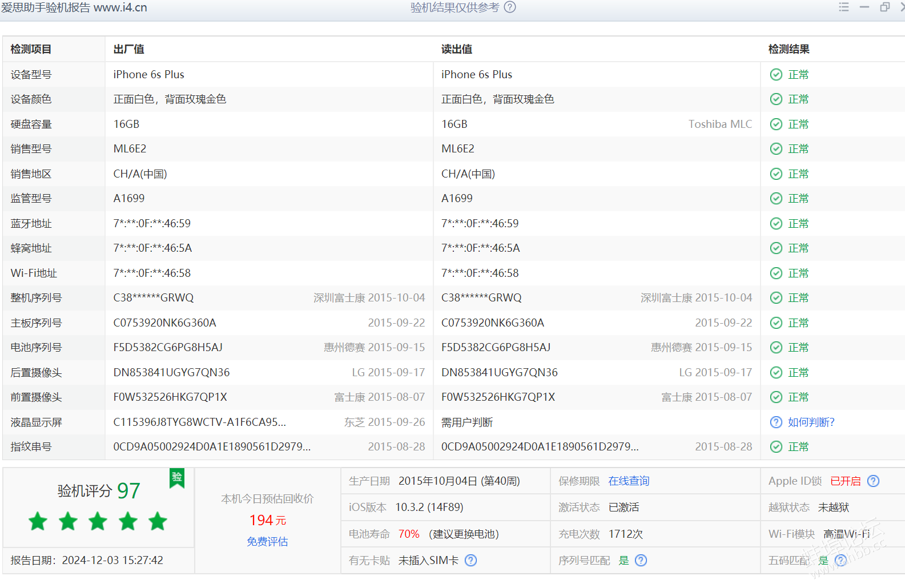Screen dimensions: 905x588
Task: Select factory mainboard serial C0753920NK6G360A
Action: tap(164, 323)
